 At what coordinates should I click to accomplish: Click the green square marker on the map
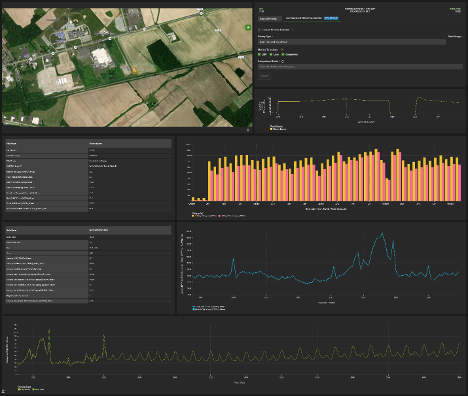point(248,27)
